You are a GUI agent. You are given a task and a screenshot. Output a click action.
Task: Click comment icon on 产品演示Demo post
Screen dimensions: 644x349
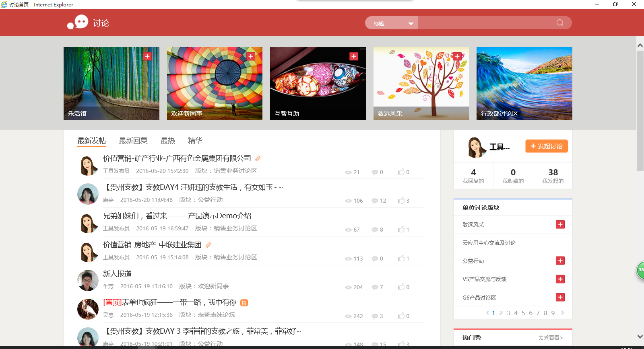point(375,230)
